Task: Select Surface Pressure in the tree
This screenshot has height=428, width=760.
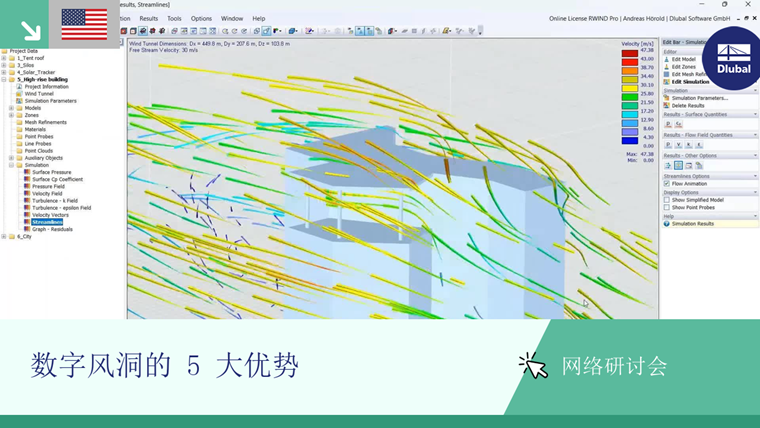Action: [51, 173]
